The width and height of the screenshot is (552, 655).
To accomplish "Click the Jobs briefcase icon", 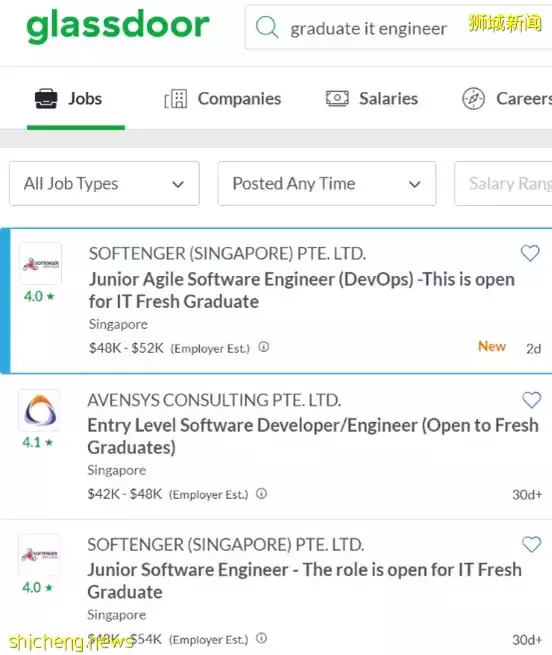I will (46, 99).
